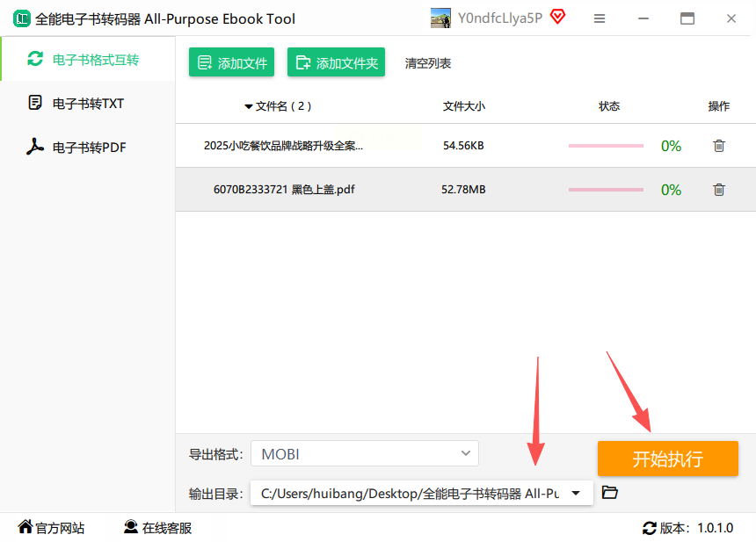Delete 黑色上盖.pdf with its trash icon
Screen dimensions: 756x542
click(x=719, y=190)
